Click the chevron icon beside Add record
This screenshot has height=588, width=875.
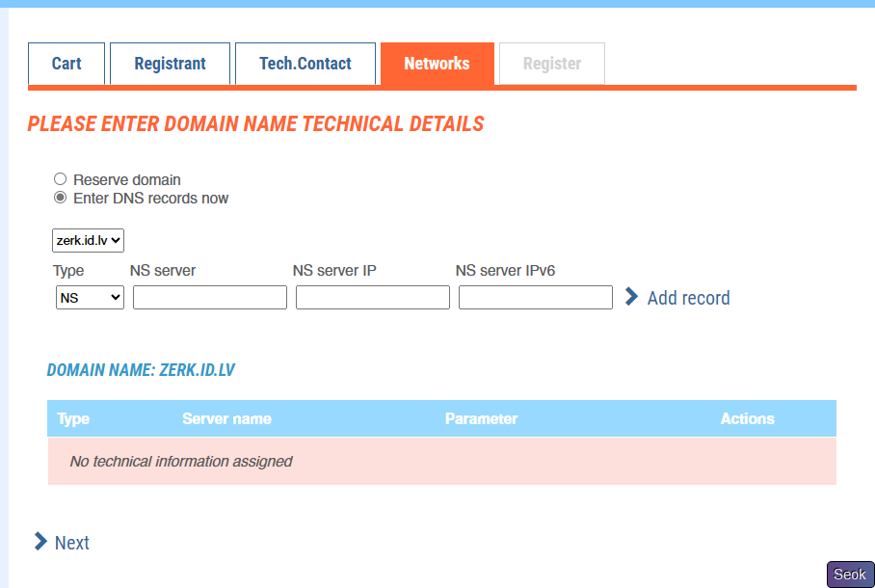(632, 297)
